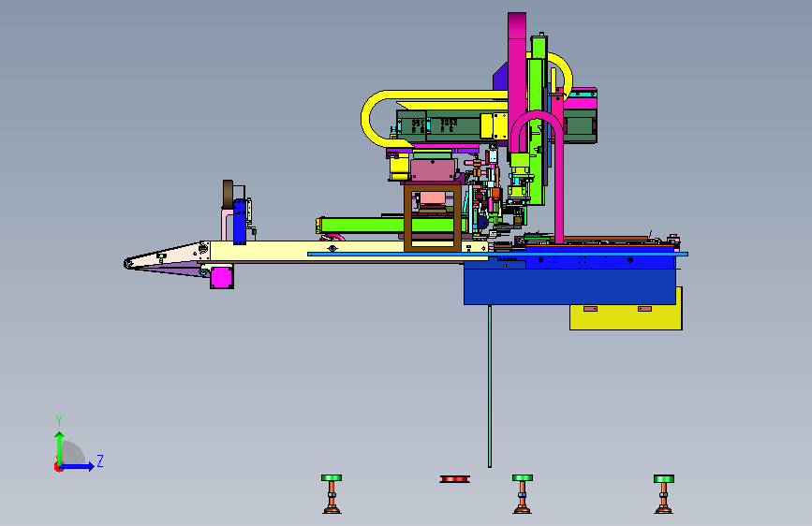Select the long light-blue horizontal plate
Screen dimensions: 812x526
(497, 255)
